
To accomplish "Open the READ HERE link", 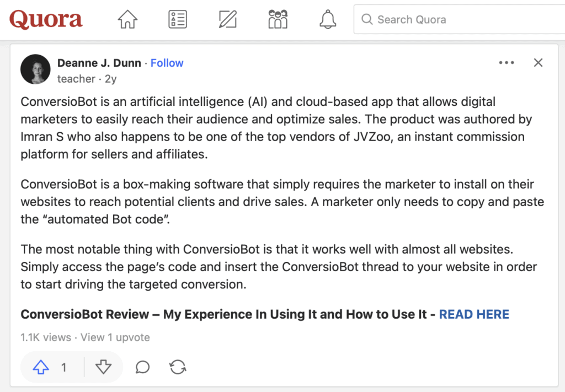I will [x=474, y=314].
